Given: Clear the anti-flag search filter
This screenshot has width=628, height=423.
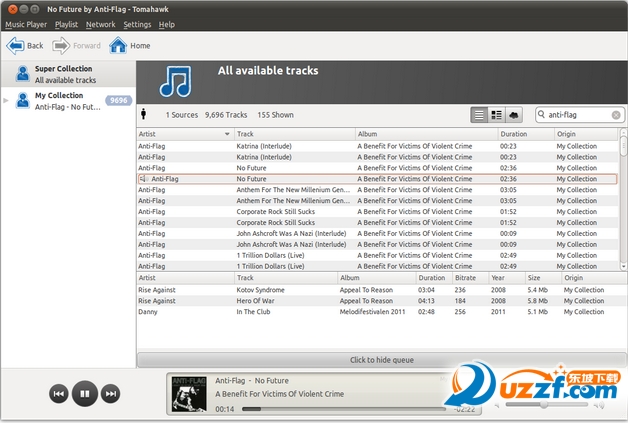Looking at the screenshot, I should 616,115.
